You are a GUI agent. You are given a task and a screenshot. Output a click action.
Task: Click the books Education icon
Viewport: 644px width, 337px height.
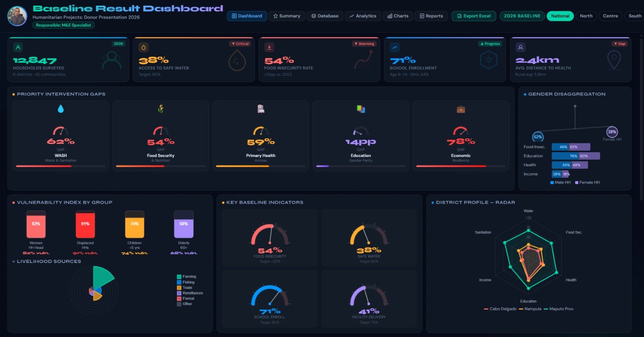coord(361,109)
